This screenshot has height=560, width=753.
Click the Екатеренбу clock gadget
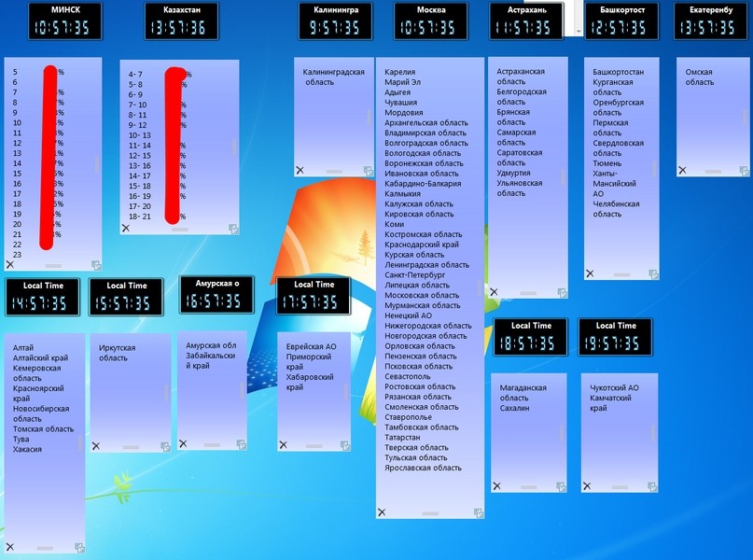[711, 21]
